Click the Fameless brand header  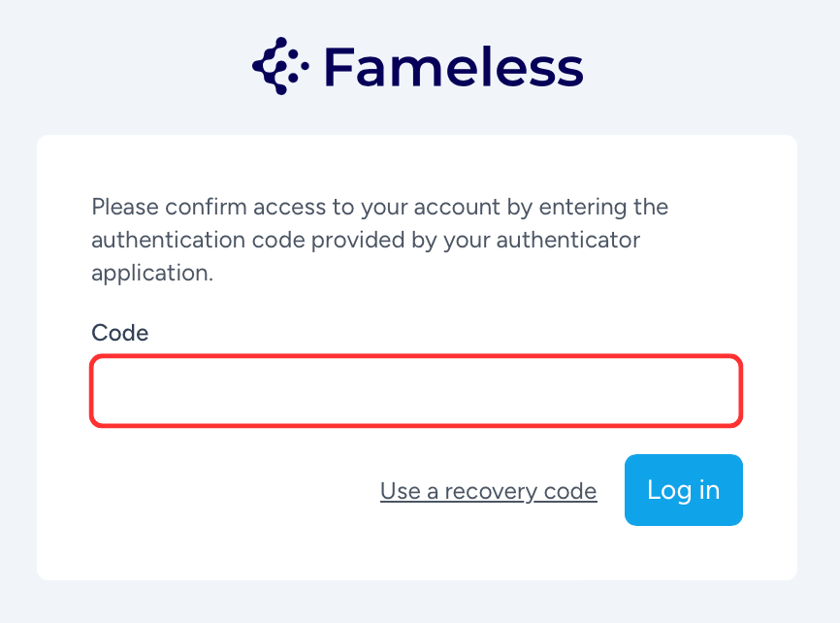click(418, 67)
